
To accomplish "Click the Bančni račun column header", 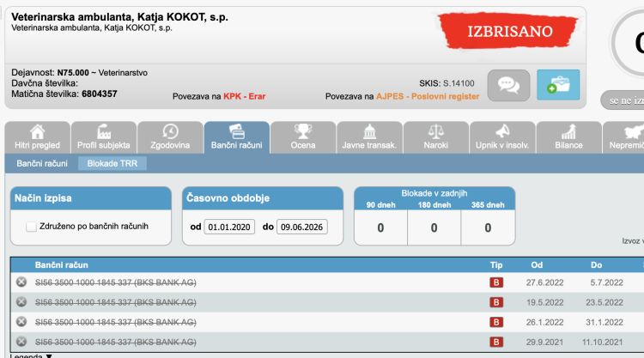I will point(62,264).
